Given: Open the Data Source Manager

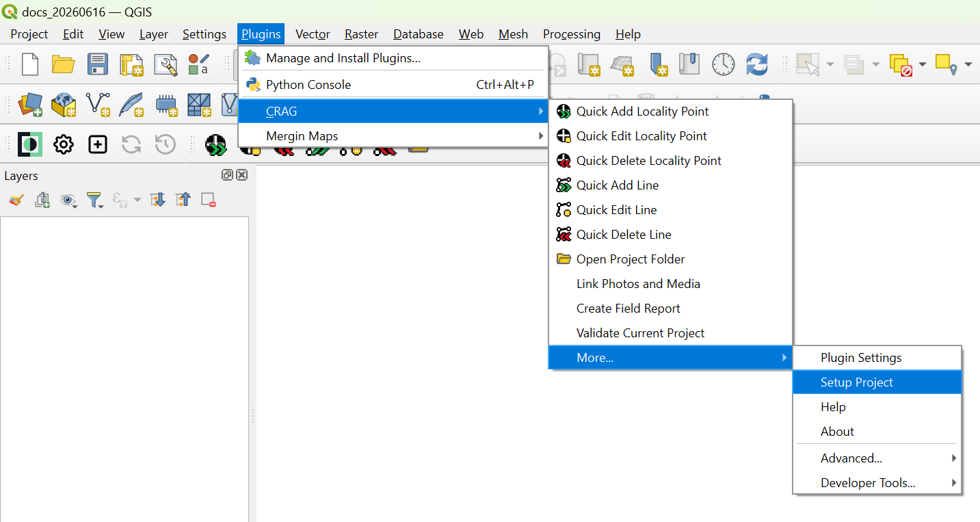Looking at the screenshot, I should pos(30,104).
